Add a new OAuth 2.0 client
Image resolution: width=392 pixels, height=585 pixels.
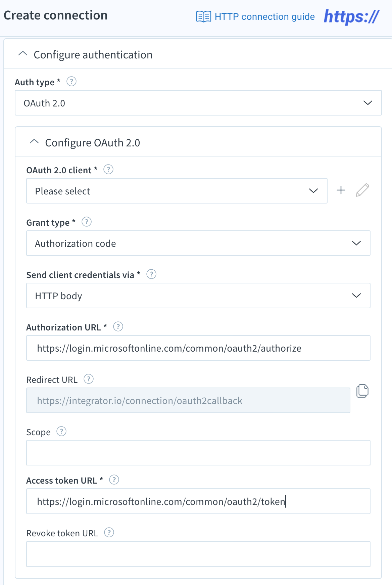[341, 190]
